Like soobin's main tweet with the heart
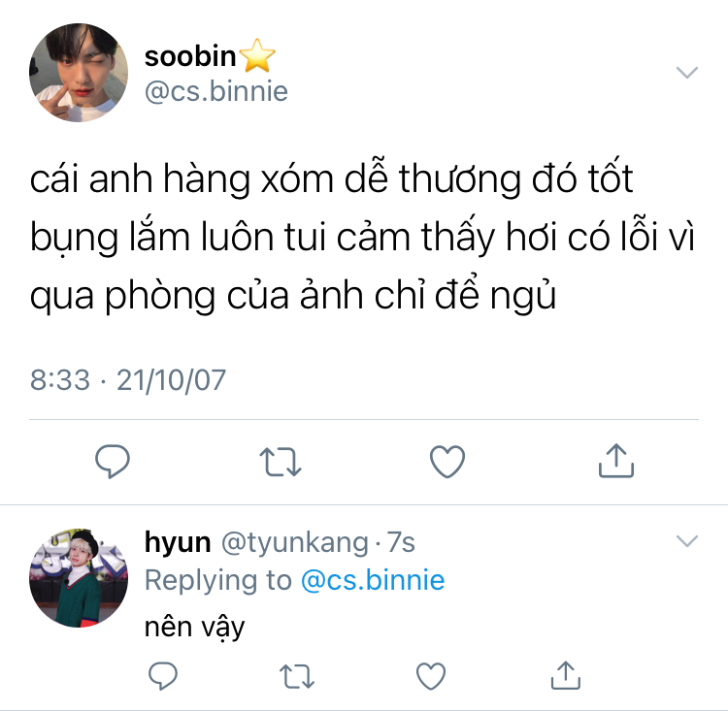Viewport: 728px width, 711px height. tap(447, 462)
